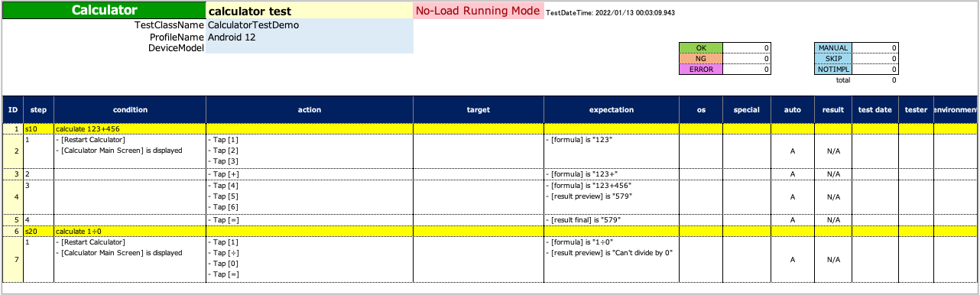Click the "ProfileName" label
Viewport: 980px width, 295px height.
pyautogui.click(x=177, y=37)
